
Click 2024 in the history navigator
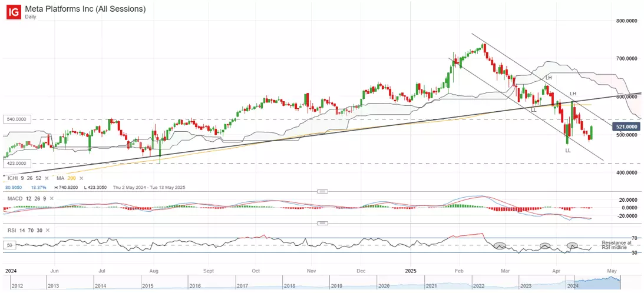573,285
